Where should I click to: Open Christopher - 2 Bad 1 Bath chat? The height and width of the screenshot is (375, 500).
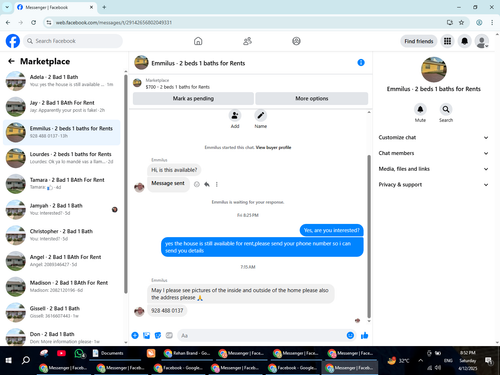pos(62,235)
